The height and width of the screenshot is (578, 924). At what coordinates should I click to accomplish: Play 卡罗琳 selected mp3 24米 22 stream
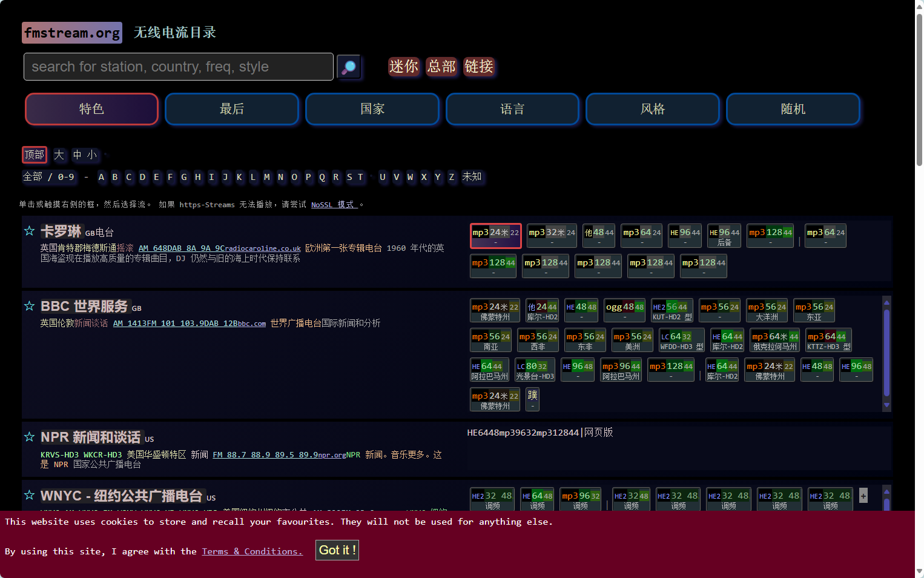[495, 236]
